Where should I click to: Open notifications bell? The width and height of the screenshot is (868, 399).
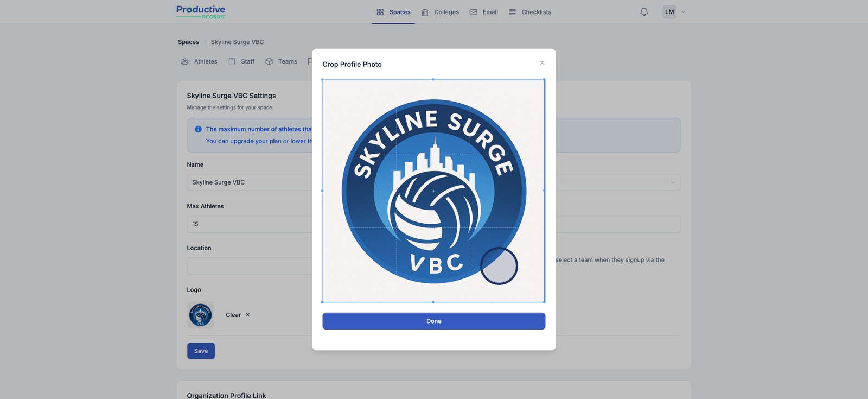tap(644, 12)
